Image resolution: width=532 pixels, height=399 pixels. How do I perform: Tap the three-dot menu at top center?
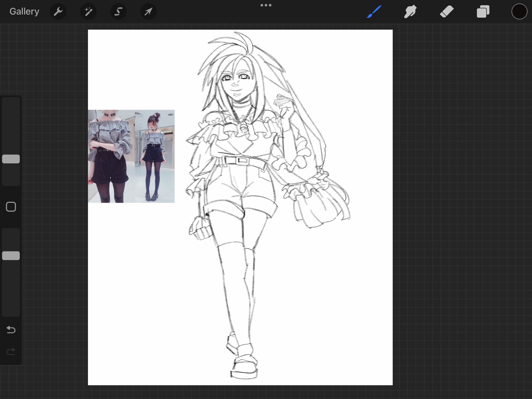pos(266,5)
